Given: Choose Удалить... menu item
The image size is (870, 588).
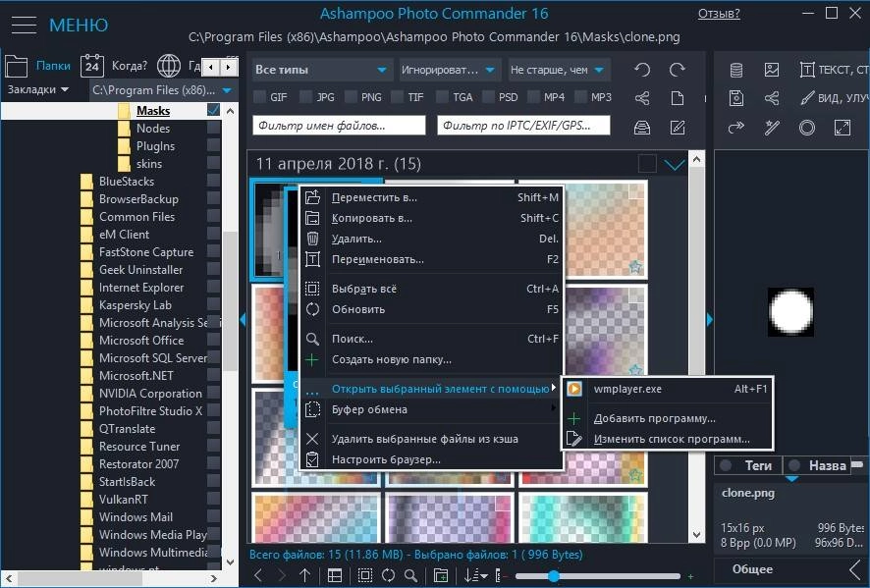Looking at the screenshot, I should point(430,239).
